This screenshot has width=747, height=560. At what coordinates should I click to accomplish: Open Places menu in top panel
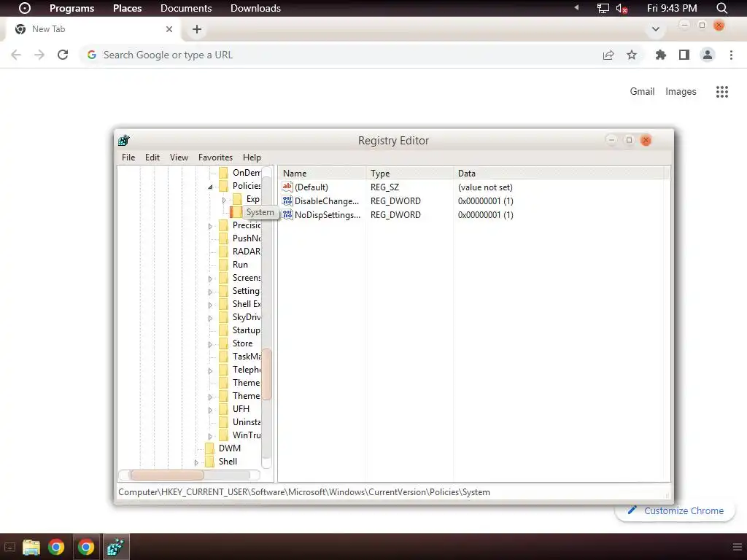click(127, 8)
